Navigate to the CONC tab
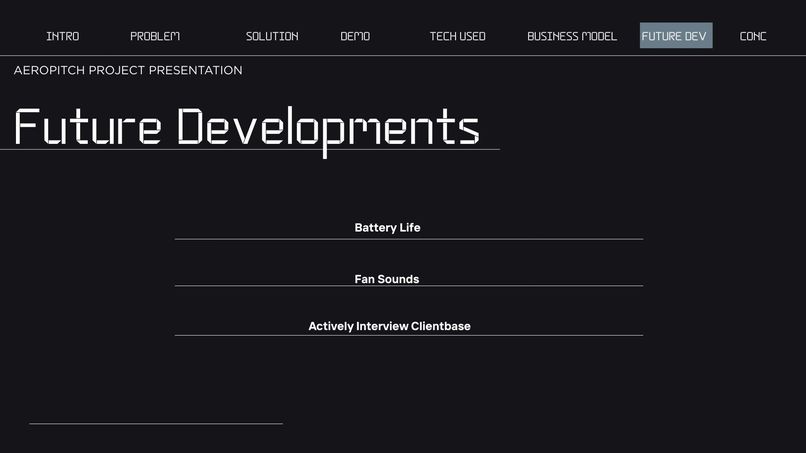 pos(753,36)
